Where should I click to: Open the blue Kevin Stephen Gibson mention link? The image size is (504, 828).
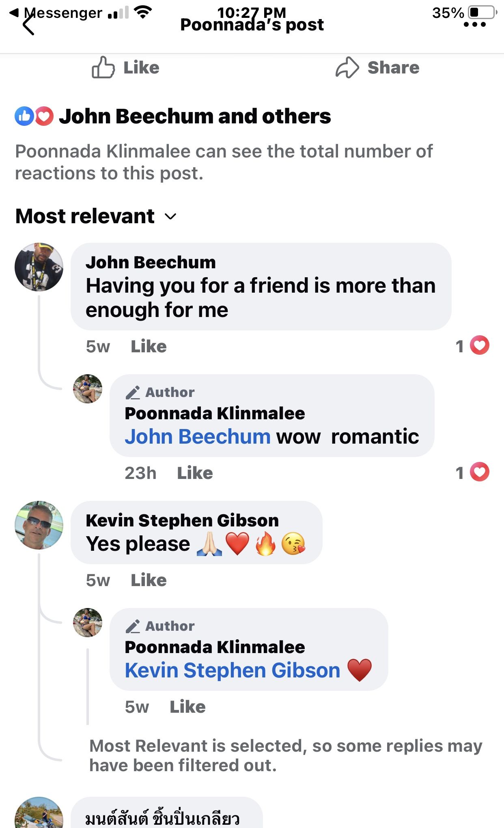(233, 671)
